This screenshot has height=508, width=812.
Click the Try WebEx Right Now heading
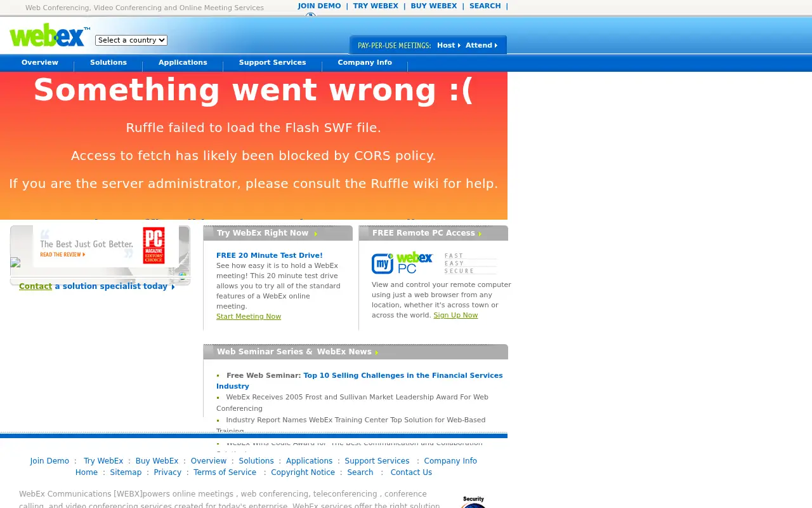pyautogui.click(x=263, y=233)
